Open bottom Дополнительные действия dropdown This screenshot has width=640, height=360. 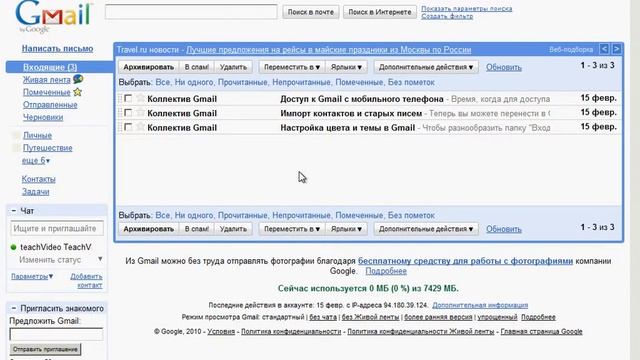(426, 229)
